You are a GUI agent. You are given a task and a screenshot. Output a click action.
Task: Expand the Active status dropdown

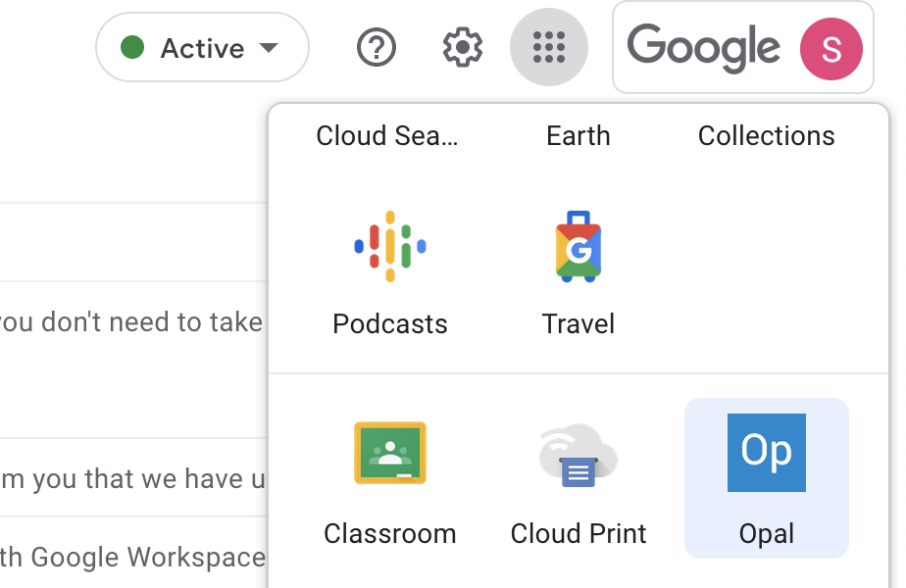tap(202, 47)
